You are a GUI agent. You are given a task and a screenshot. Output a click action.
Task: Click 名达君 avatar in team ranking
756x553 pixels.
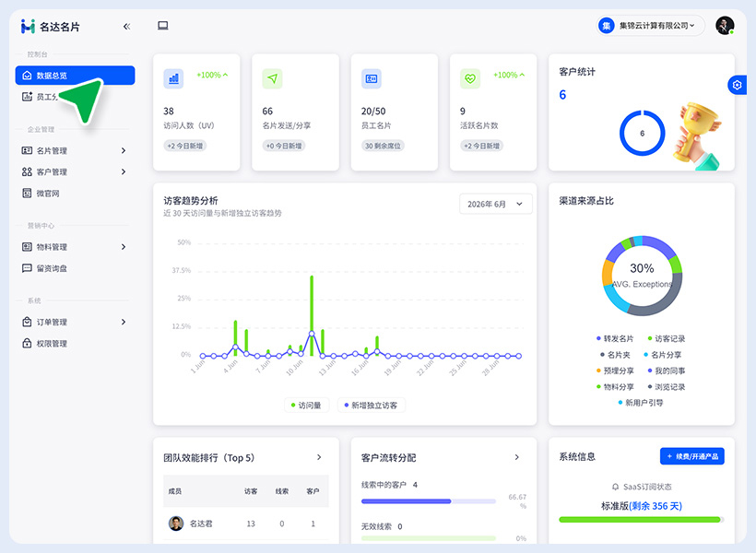pyautogui.click(x=176, y=524)
